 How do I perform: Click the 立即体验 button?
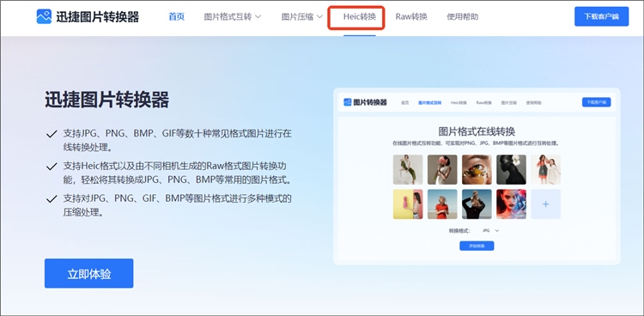click(x=88, y=273)
